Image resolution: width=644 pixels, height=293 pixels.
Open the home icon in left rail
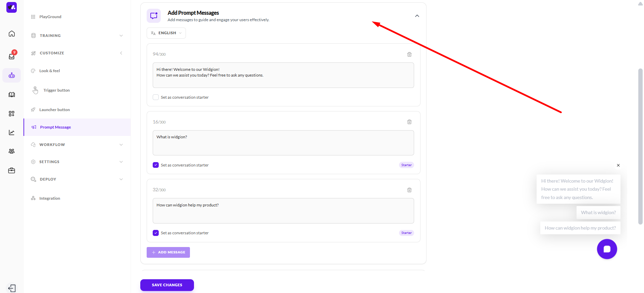tap(12, 34)
